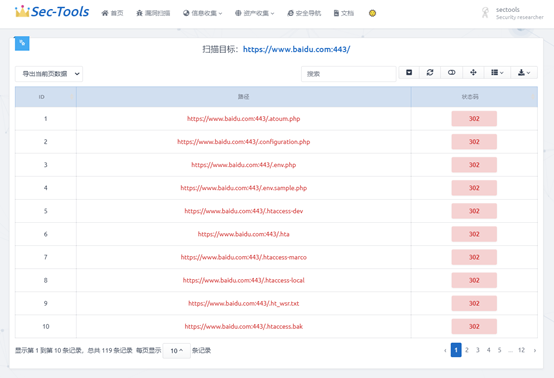Open the .configuration.php result link
This screenshot has height=378, width=554.
point(243,142)
